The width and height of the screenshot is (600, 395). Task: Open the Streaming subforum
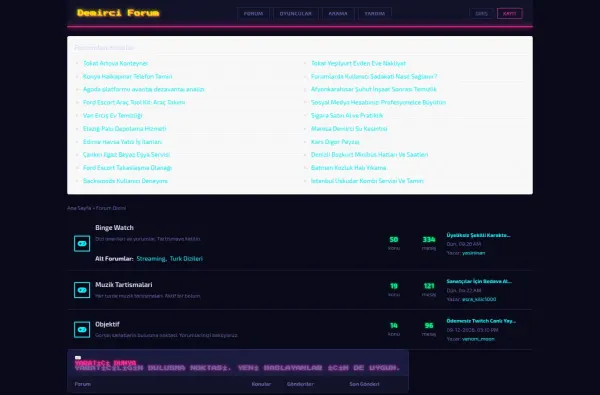point(151,259)
